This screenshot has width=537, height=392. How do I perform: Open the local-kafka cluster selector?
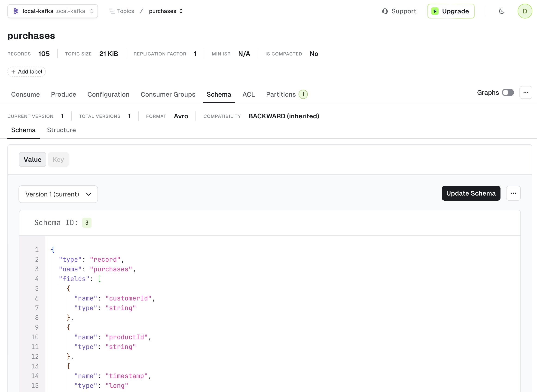coord(53,11)
